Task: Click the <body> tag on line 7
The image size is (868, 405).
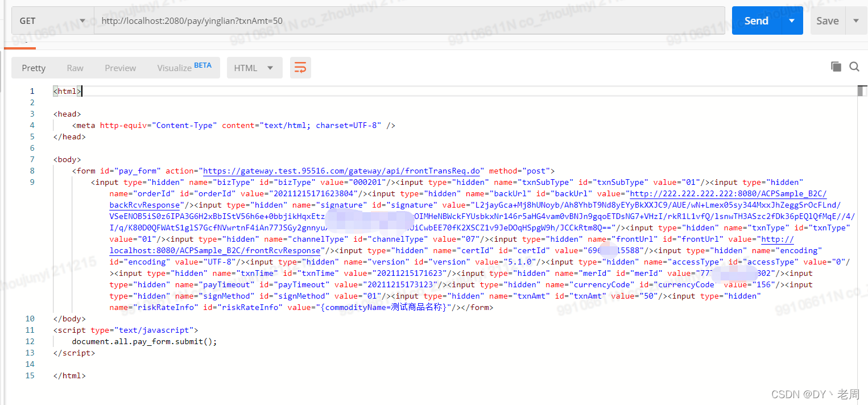Action: click(67, 159)
